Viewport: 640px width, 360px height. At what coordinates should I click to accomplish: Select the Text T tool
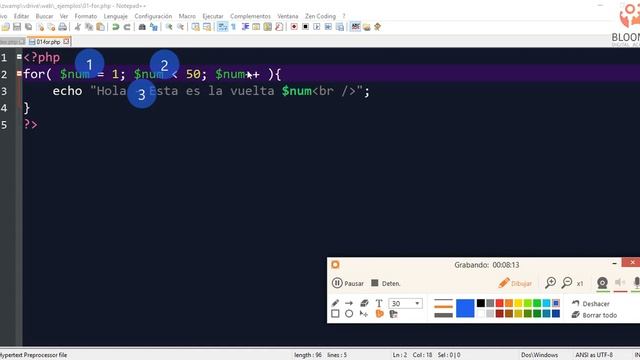tap(379, 303)
